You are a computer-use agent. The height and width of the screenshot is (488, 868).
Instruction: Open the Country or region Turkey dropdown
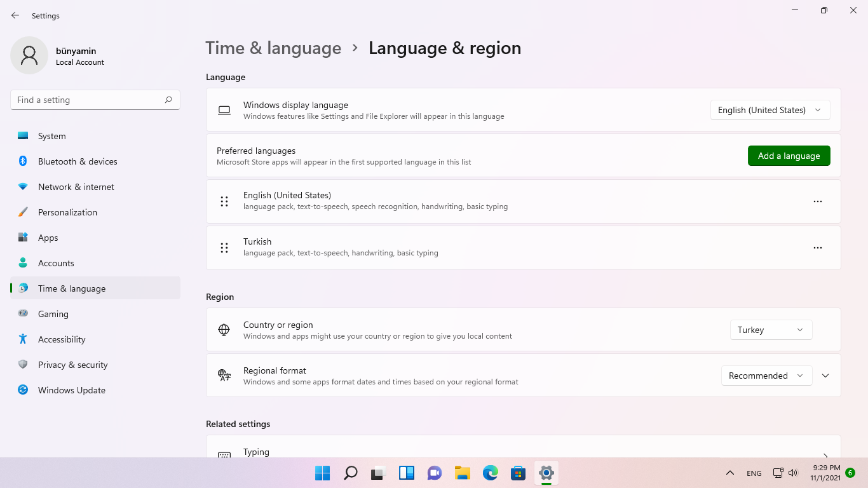pyautogui.click(x=771, y=330)
